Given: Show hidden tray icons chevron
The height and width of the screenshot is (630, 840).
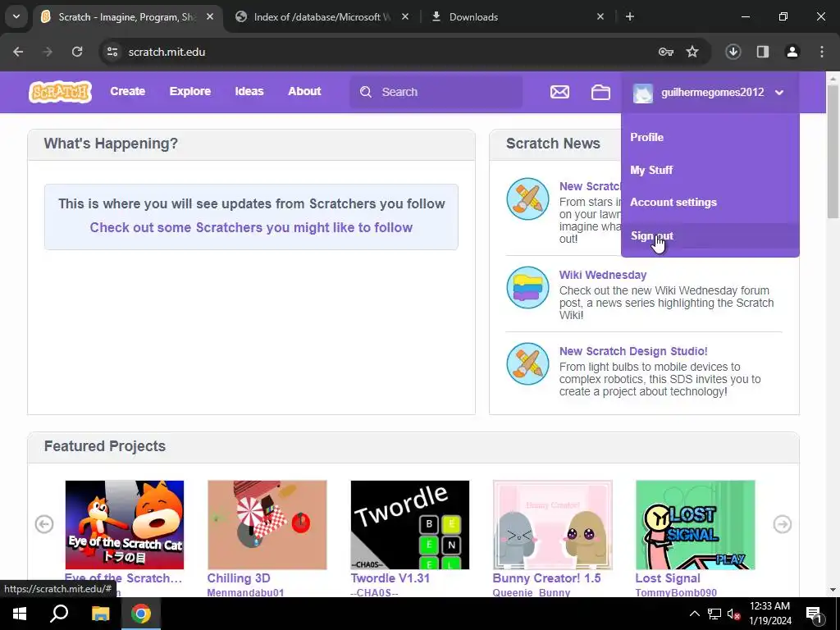Looking at the screenshot, I should pos(694,614).
